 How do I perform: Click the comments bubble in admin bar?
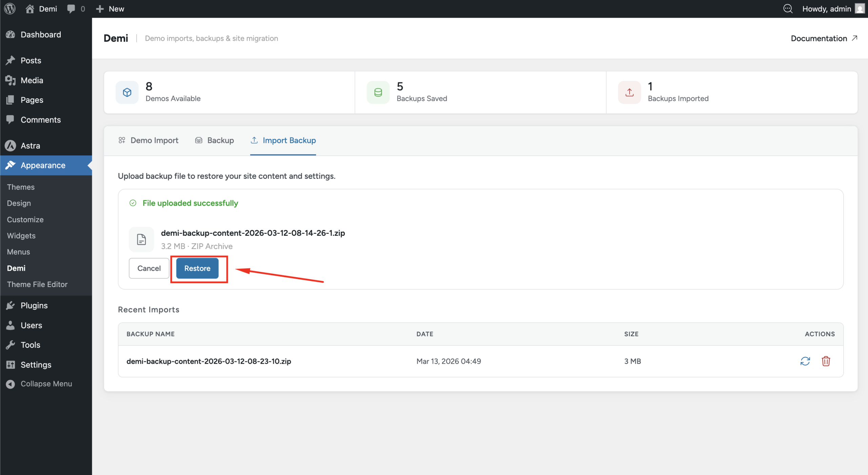click(75, 9)
